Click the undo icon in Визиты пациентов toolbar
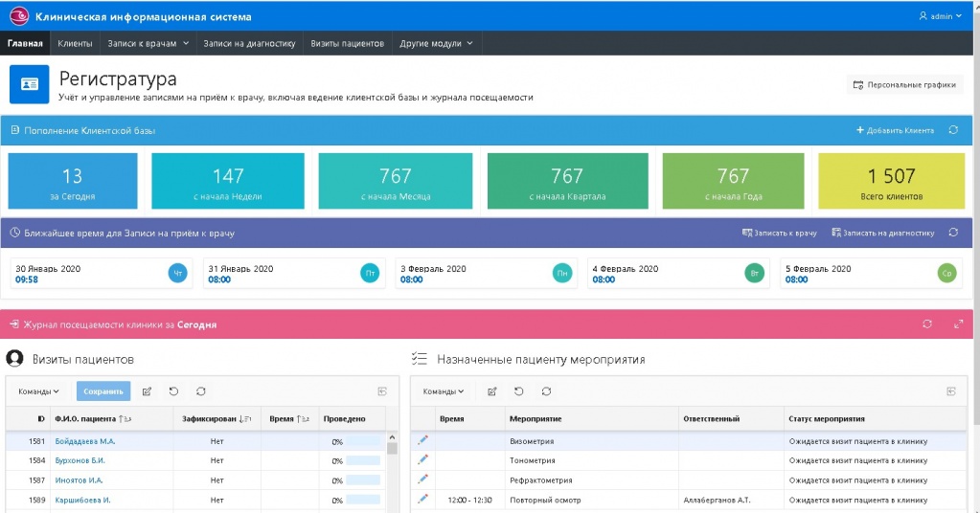This screenshot has height=513, width=980. click(x=173, y=391)
